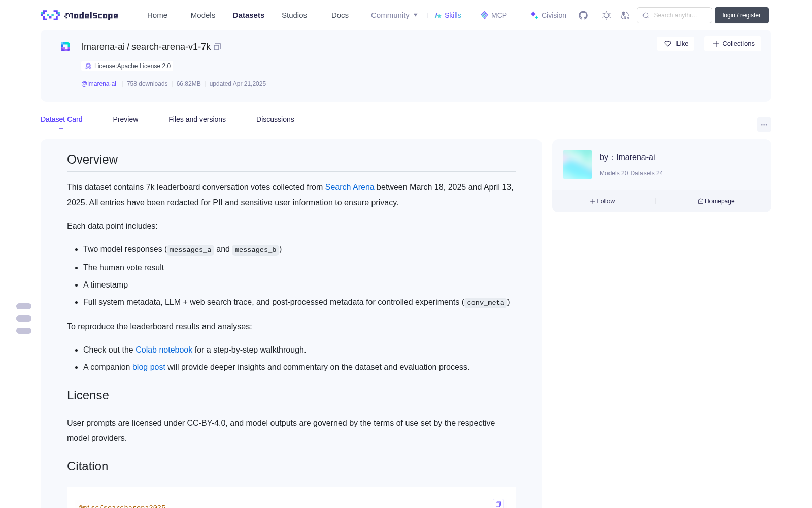Add the dataset to Collections
Image resolution: width=812 pixels, height=508 pixels.
733,44
